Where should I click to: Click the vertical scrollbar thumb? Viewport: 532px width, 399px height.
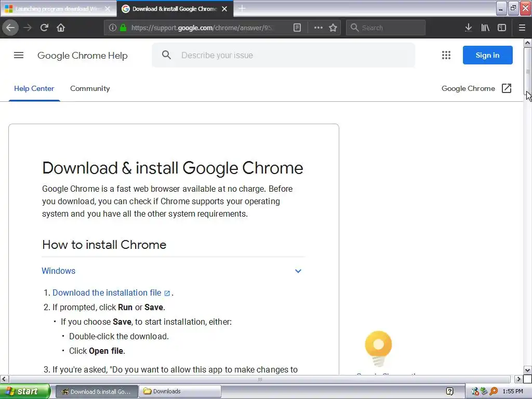[527, 72]
